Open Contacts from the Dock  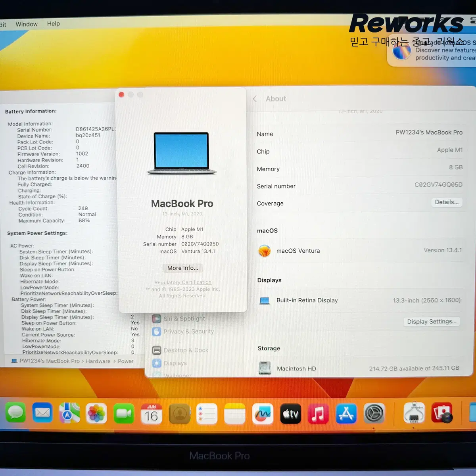click(x=180, y=414)
